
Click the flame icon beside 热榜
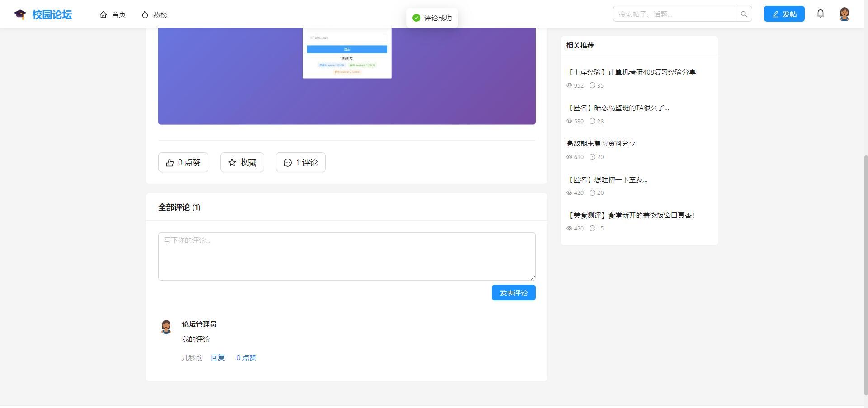coord(144,14)
